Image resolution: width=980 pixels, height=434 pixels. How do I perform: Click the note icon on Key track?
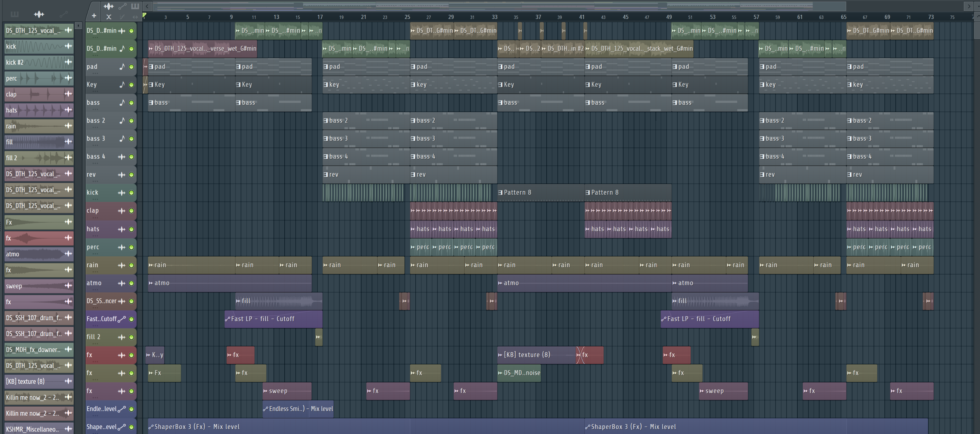[122, 84]
